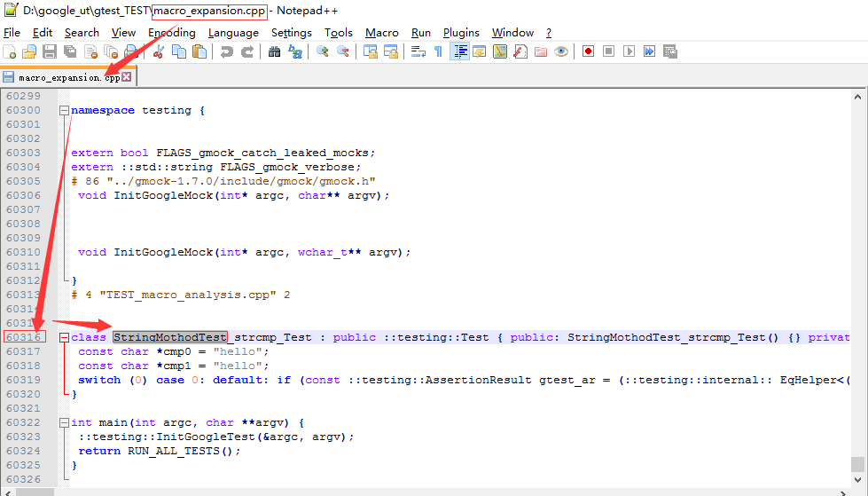This screenshot has height=496, width=868.
Task: Start macro recording with red dot icon
Action: tap(588, 51)
